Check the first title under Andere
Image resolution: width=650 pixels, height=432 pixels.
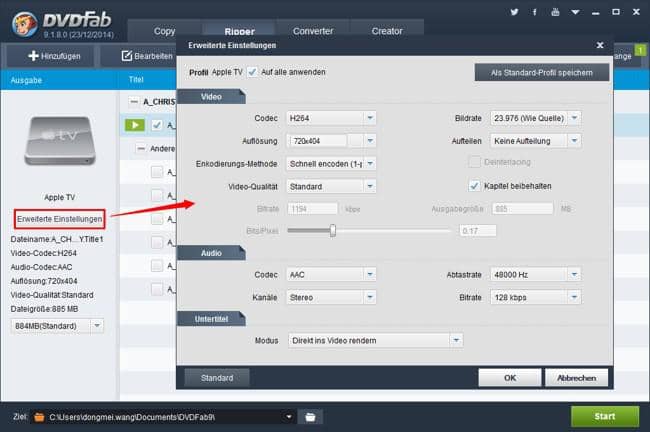click(157, 172)
